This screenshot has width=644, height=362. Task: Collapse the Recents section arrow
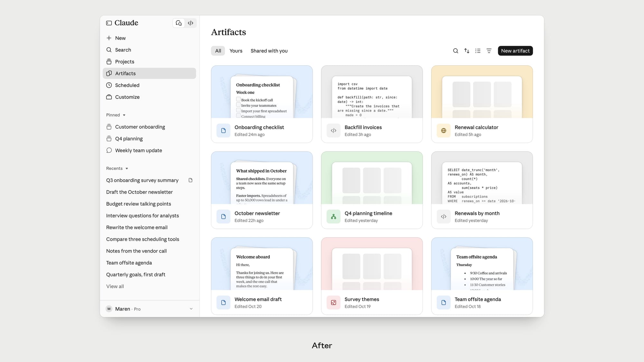[x=127, y=169]
